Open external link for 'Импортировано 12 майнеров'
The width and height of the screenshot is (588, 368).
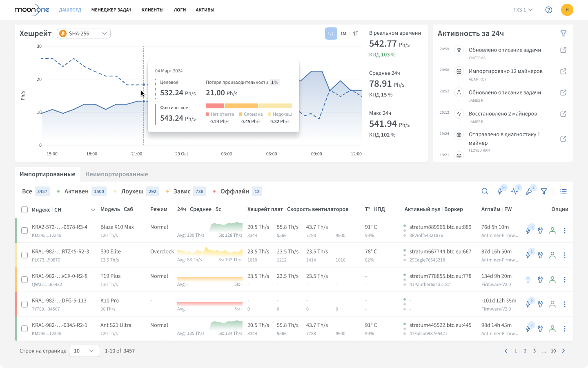[x=563, y=71]
